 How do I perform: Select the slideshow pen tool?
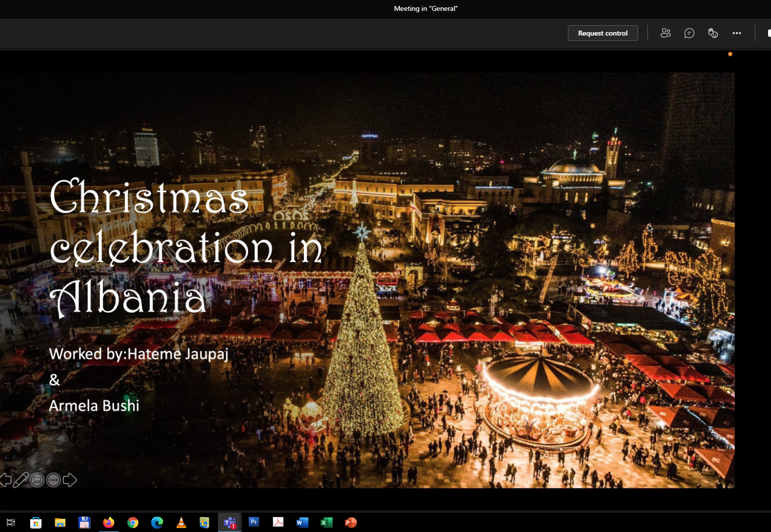point(21,480)
